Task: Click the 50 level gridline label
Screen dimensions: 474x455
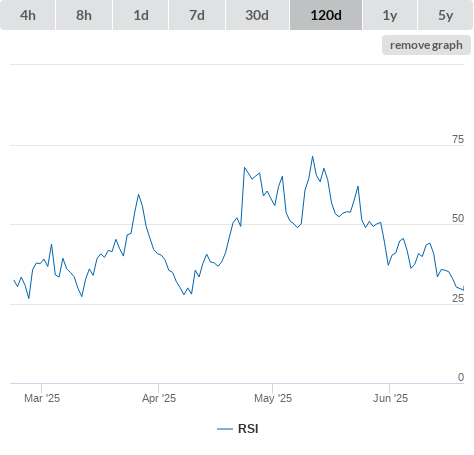Action: pos(458,218)
